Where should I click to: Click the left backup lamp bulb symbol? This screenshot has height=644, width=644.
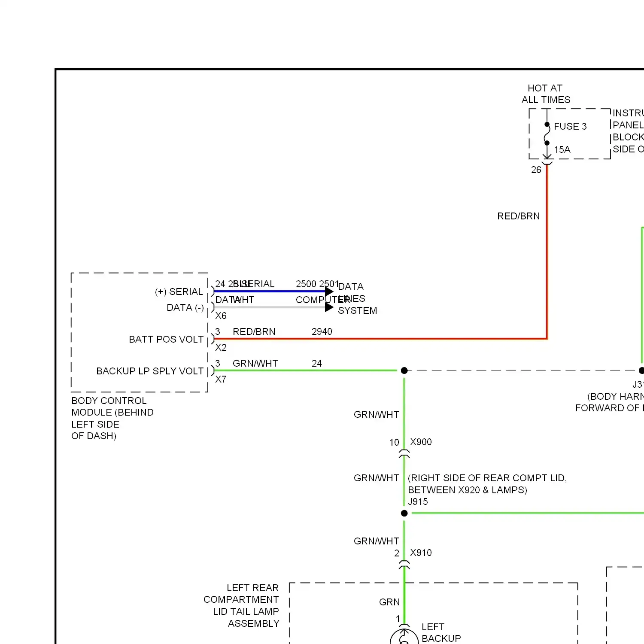coord(404,637)
